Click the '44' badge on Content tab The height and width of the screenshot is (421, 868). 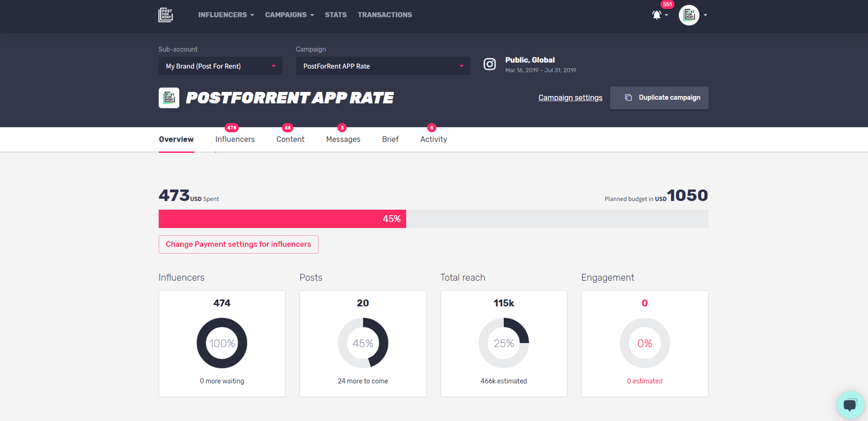(287, 128)
